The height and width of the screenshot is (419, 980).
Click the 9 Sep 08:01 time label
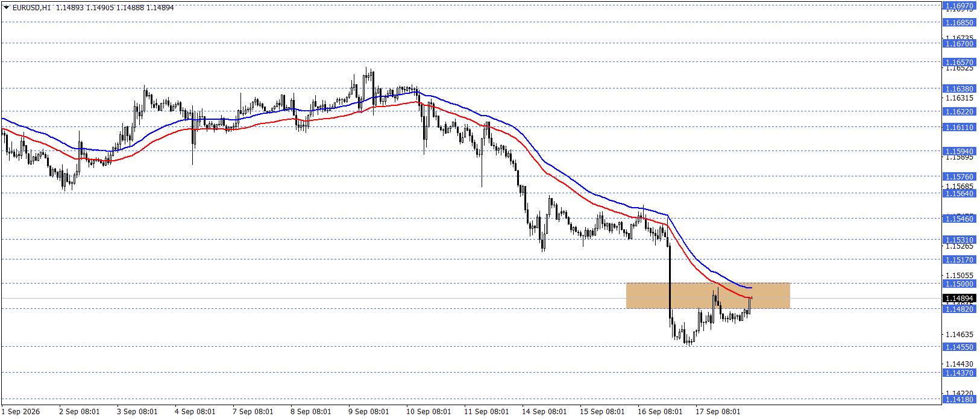point(369,412)
